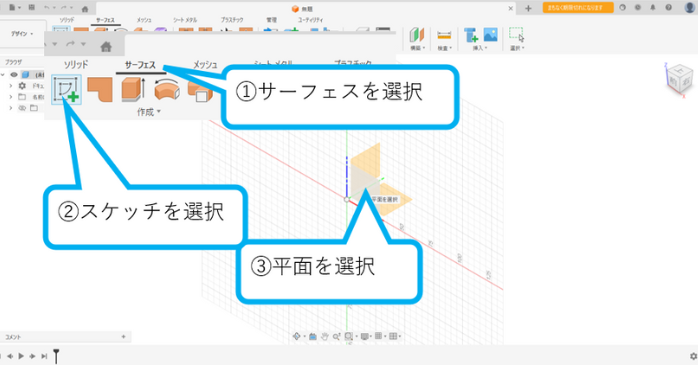Step timeline back one feature
This screenshot has height=365, width=698.
10,356
